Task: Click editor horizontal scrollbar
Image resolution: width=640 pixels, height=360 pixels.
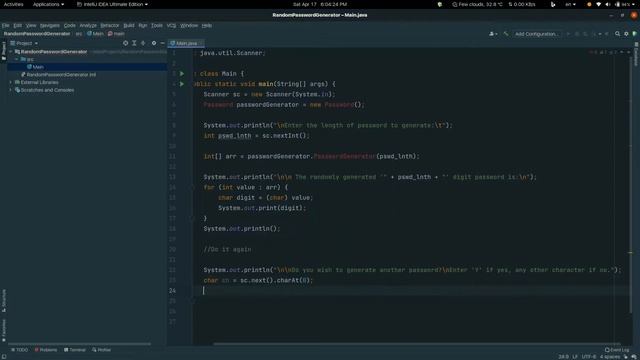Action: click(x=416, y=344)
